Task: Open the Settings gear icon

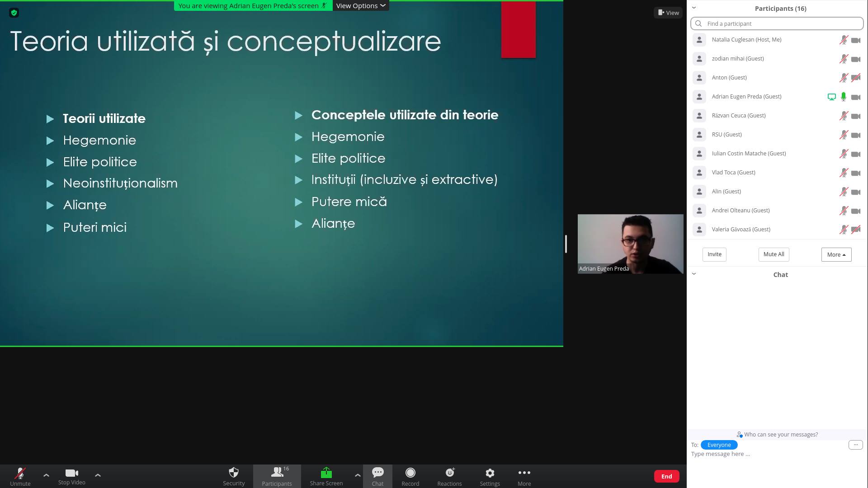Action: pyautogui.click(x=490, y=473)
